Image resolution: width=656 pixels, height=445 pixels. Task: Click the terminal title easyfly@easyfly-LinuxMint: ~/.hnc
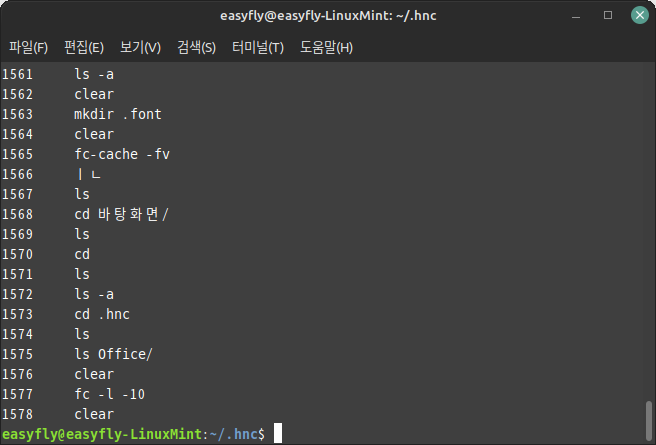click(x=328, y=16)
